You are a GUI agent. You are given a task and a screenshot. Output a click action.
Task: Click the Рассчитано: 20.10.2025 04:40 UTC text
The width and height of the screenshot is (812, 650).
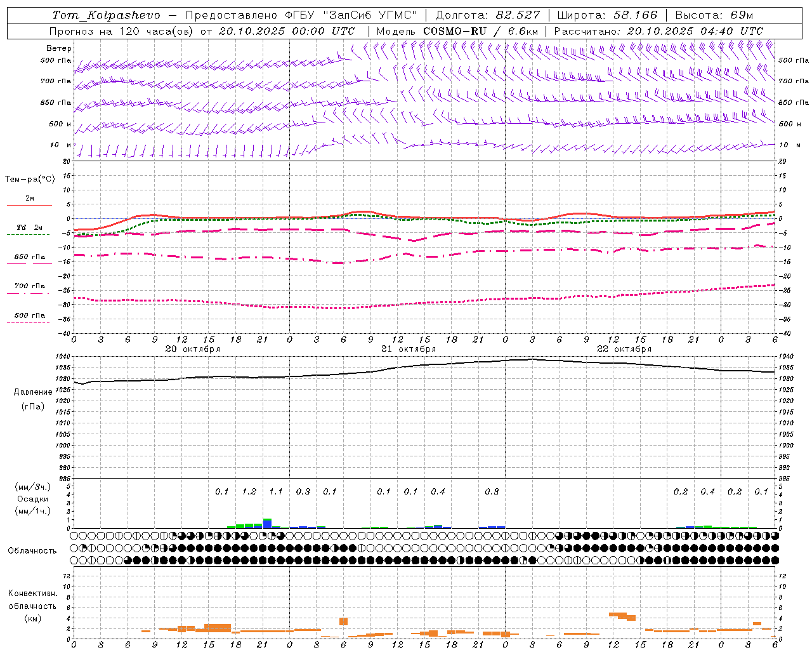(658, 31)
